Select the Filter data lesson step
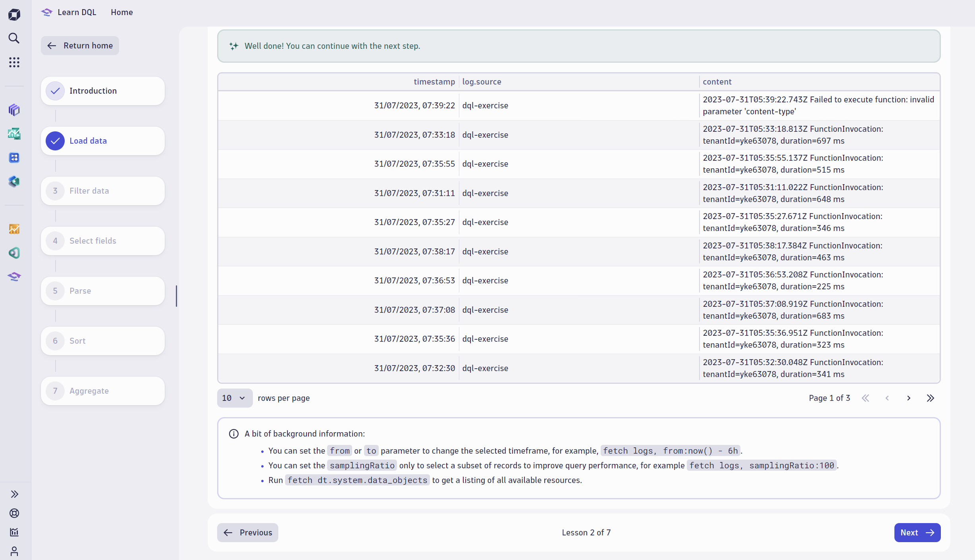The width and height of the screenshot is (975, 560). tap(103, 191)
